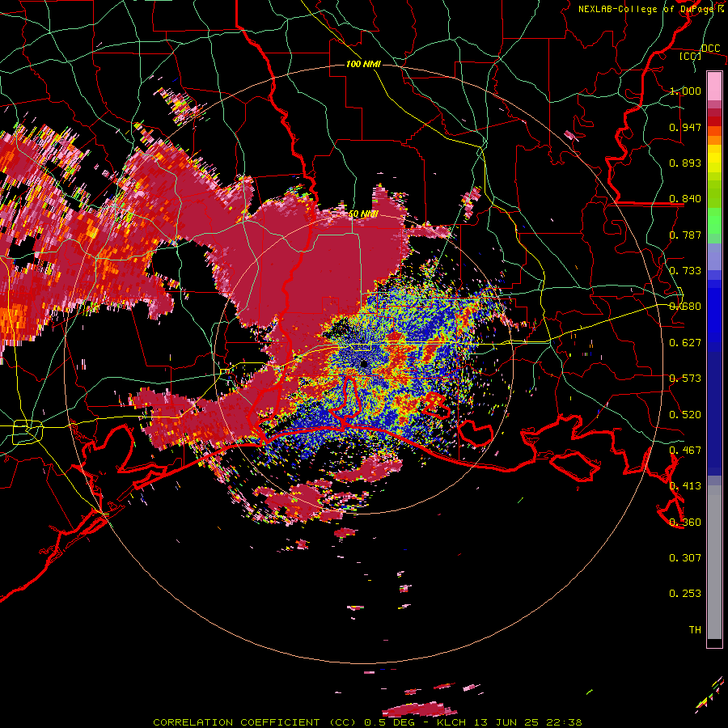Click the 1.000 color scale value

[x=685, y=91]
